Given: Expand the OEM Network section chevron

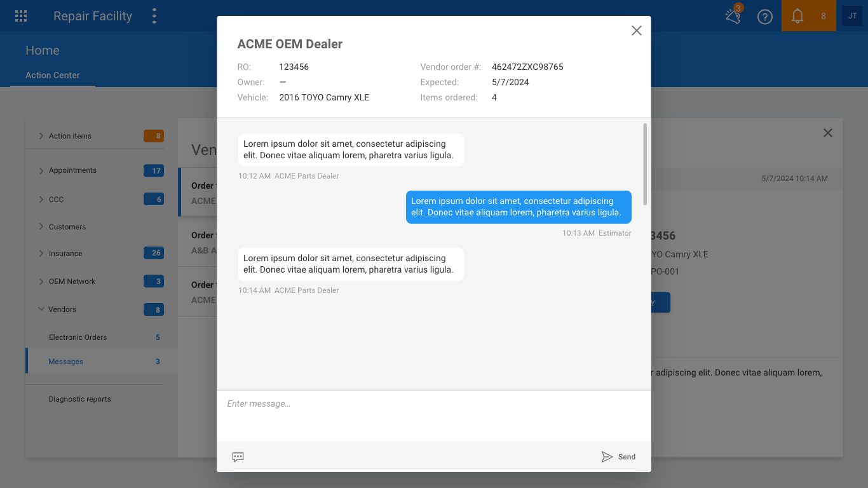Looking at the screenshot, I should coord(41,281).
